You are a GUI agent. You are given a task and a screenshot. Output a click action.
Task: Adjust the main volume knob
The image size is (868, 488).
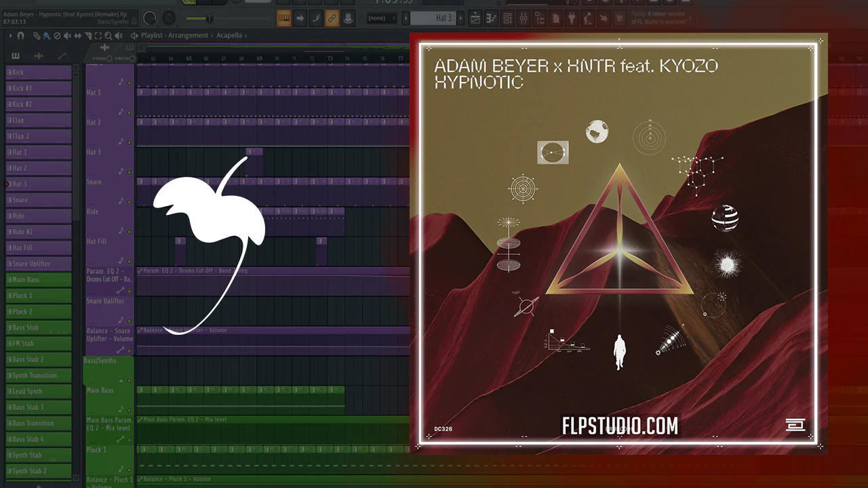150,18
